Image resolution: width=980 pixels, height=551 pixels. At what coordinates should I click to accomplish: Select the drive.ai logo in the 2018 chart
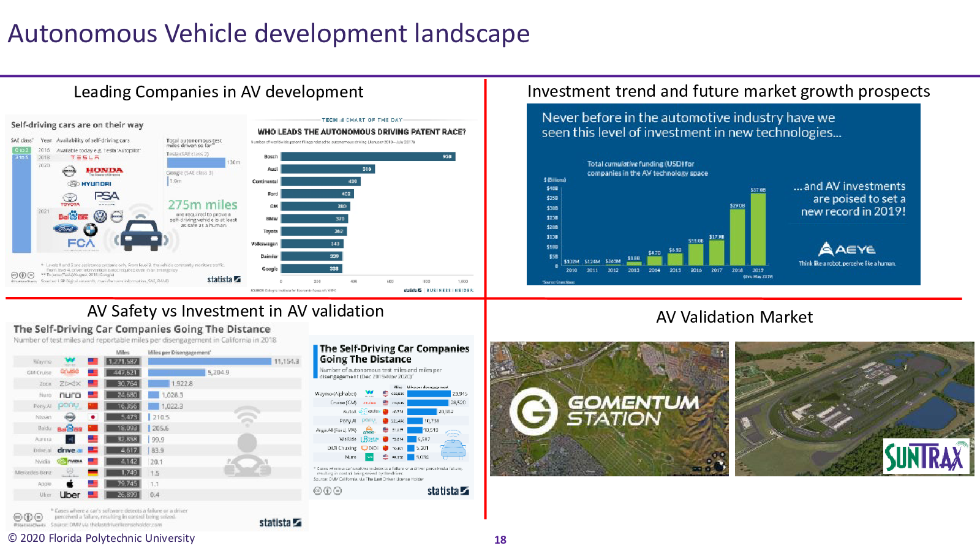click(x=70, y=450)
